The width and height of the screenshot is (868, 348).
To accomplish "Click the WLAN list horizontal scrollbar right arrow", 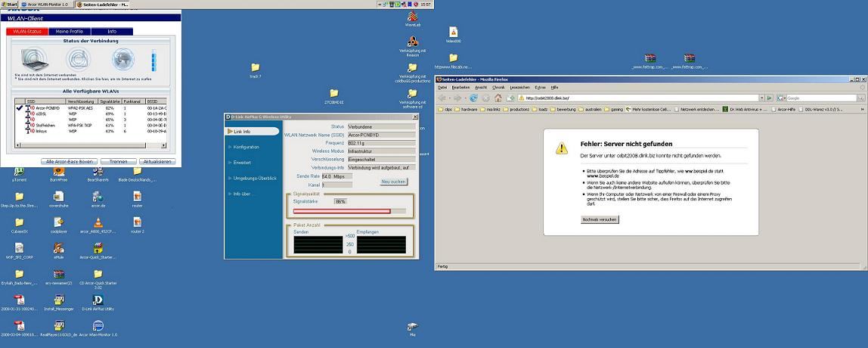I will (163, 145).
